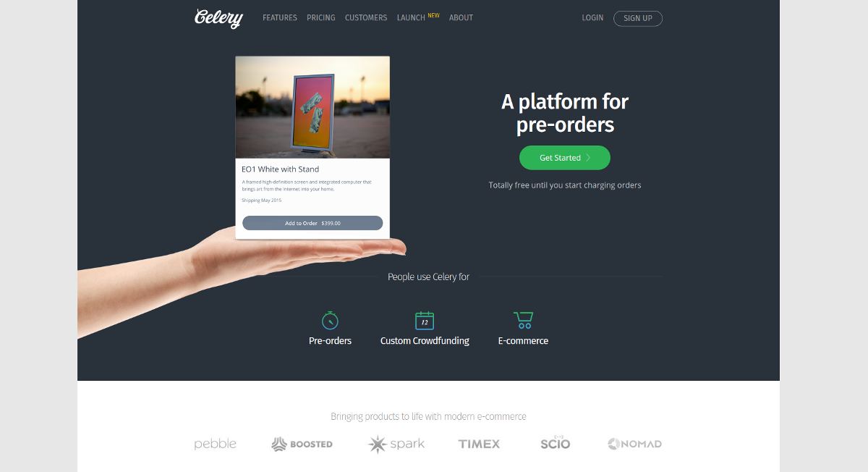
Task: Click the green Get Started button
Action: click(x=565, y=158)
